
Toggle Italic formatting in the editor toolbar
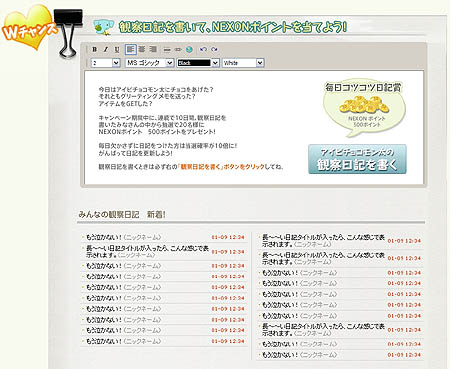[x=106, y=49]
